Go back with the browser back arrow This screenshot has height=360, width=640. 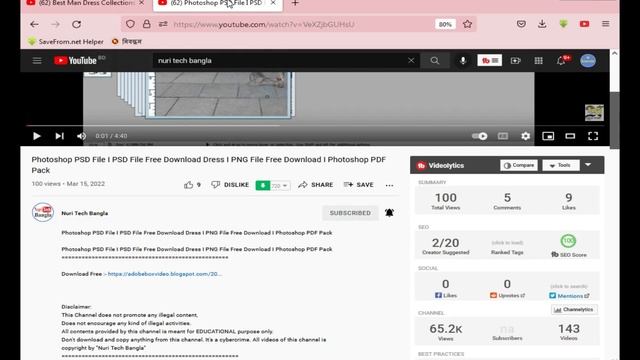pyautogui.click(x=34, y=24)
